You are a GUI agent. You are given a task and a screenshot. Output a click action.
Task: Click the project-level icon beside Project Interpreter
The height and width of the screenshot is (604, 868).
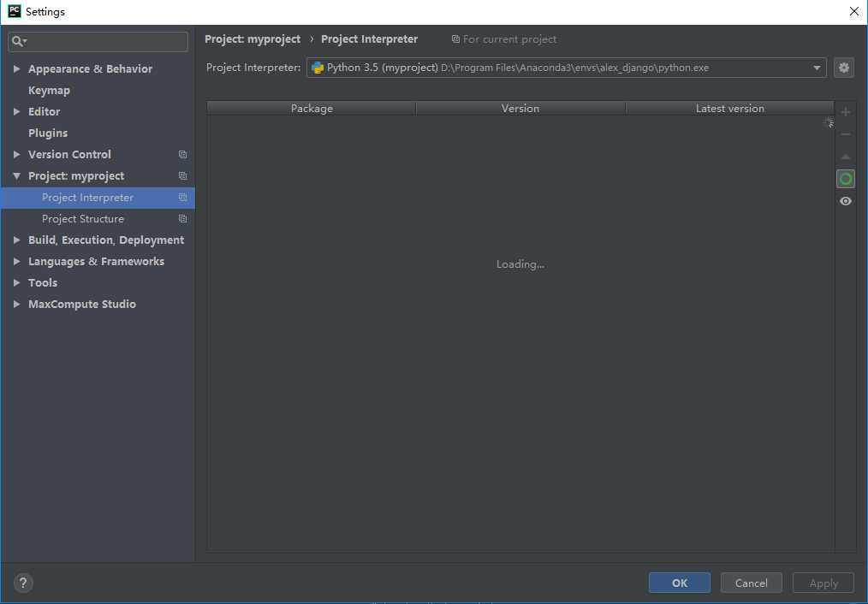(182, 198)
